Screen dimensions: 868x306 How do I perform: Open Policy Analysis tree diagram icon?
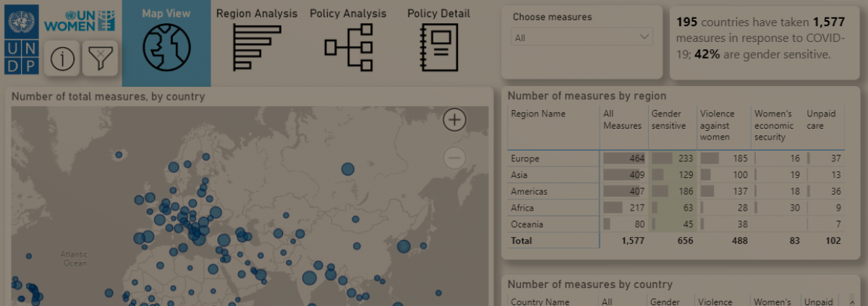pyautogui.click(x=348, y=48)
